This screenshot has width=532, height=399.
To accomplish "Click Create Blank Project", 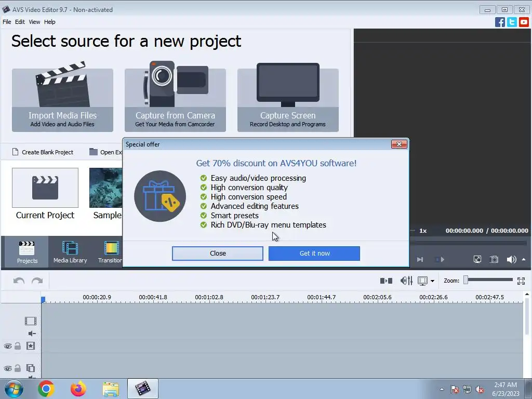I will 43,152.
